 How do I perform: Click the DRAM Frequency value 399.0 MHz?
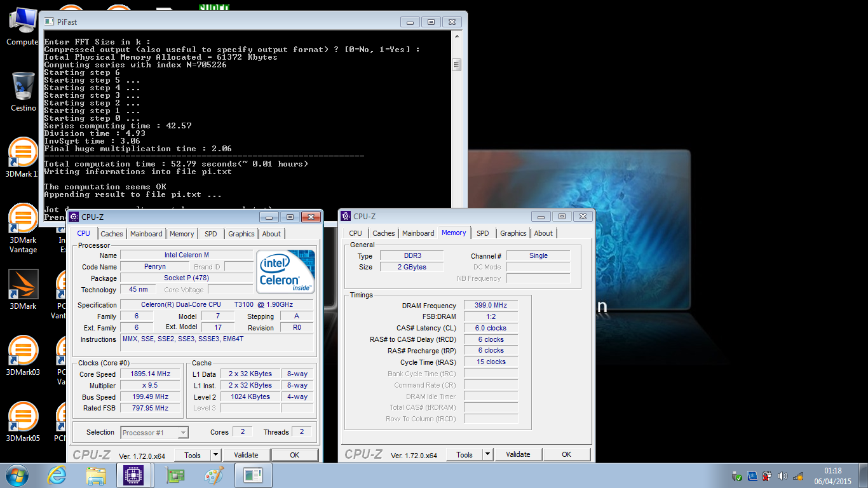pyautogui.click(x=491, y=306)
